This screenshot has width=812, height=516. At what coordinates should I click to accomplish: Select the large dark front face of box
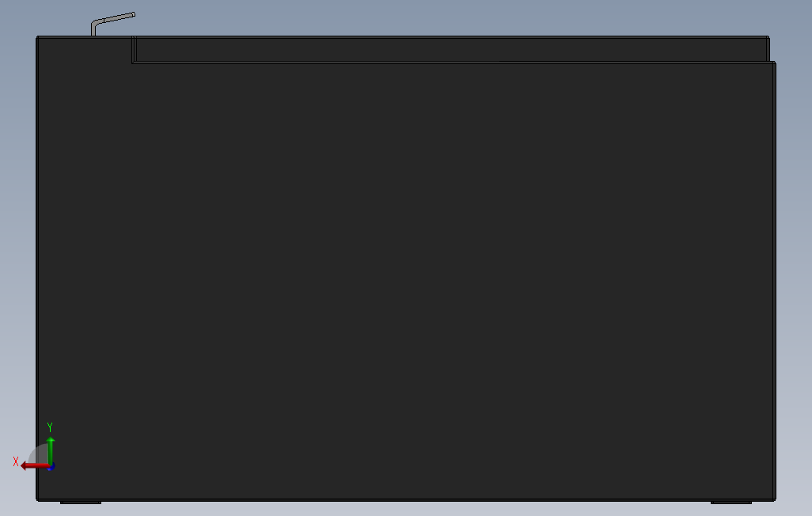click(404, 279)
